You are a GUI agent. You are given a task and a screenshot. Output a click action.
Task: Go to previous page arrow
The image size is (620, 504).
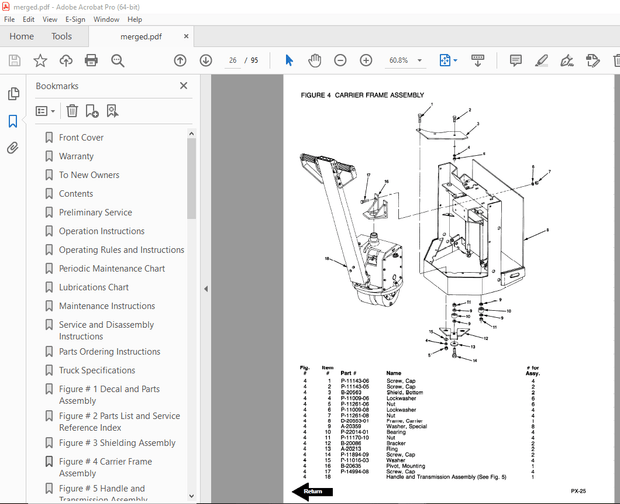coord(180,60)
